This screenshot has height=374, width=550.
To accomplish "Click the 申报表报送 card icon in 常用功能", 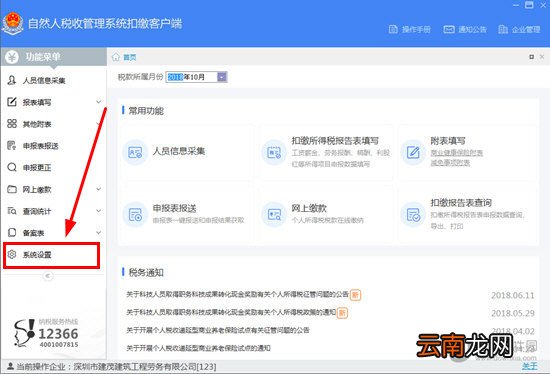I will 135,214.
